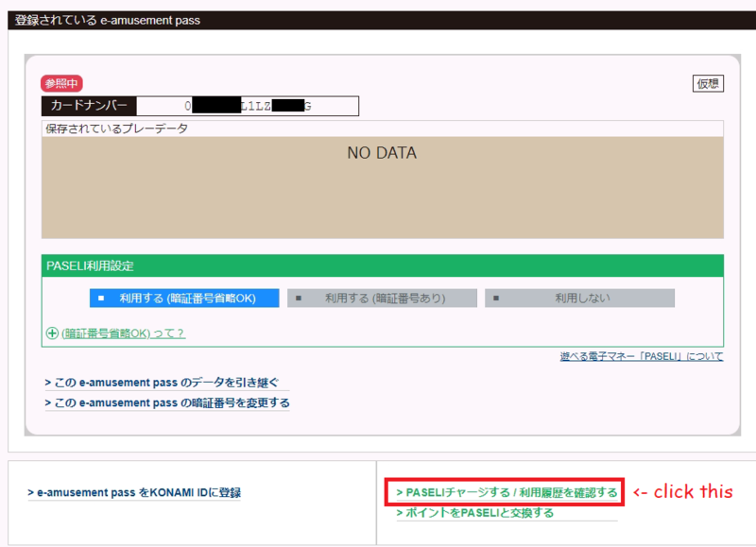Image resolution: width=756 pixels, height=547 pixels.
Task: Click the red "click this" annotation text
Action: pyautogui.click(x=681, y=492)
